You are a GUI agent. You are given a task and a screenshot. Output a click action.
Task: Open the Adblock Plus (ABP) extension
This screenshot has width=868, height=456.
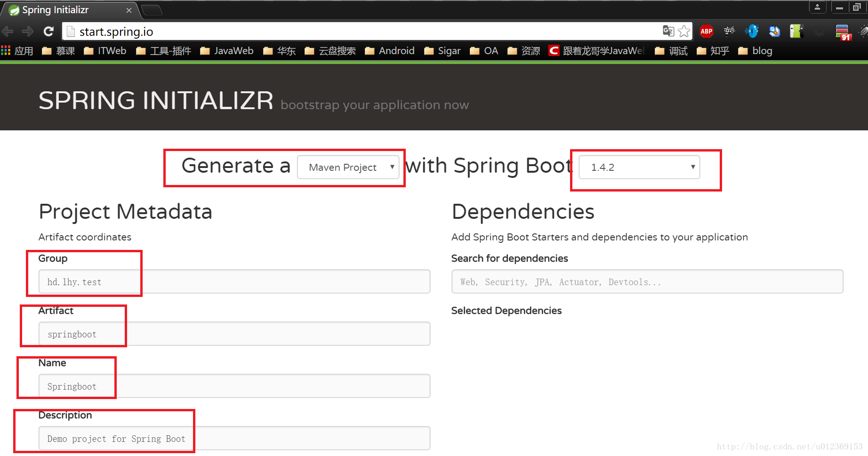click(706, 31)
